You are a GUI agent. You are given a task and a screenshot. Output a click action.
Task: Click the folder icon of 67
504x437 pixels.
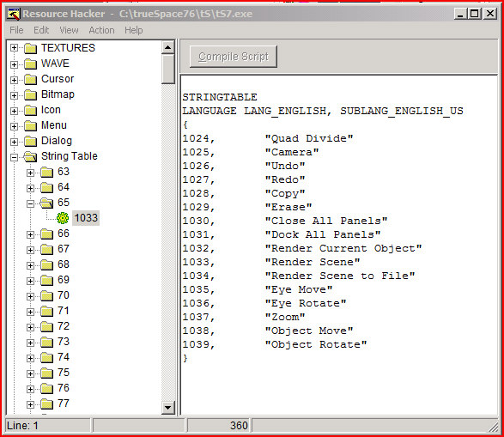point(47,249)
